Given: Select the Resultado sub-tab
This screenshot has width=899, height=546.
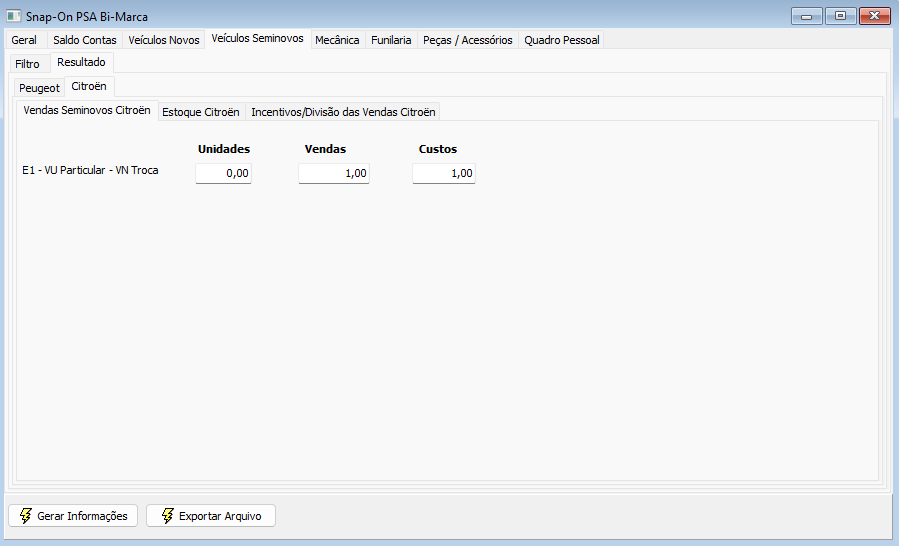Looking at the screenshot, I should tap(81, 63).
